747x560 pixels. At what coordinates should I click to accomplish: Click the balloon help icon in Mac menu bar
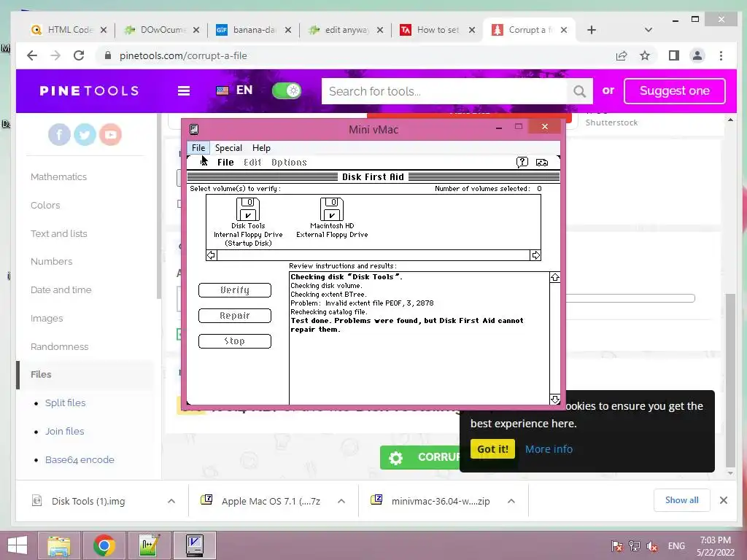522,163
